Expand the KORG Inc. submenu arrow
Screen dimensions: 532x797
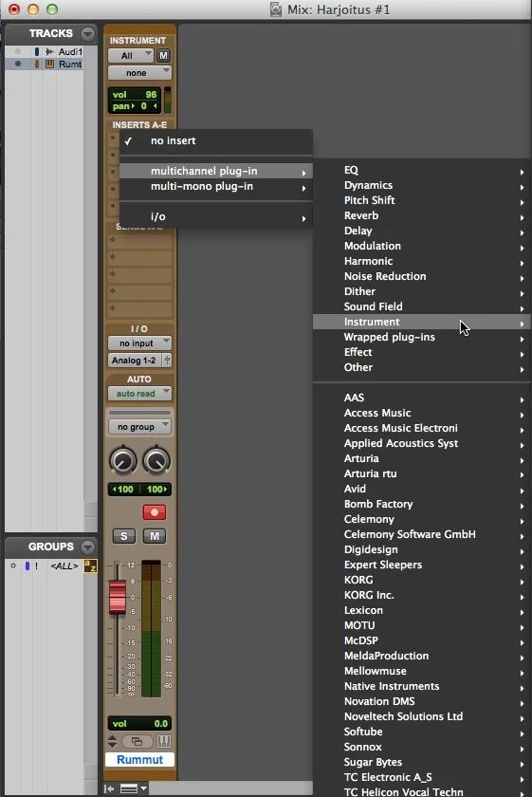pos(522,597)
